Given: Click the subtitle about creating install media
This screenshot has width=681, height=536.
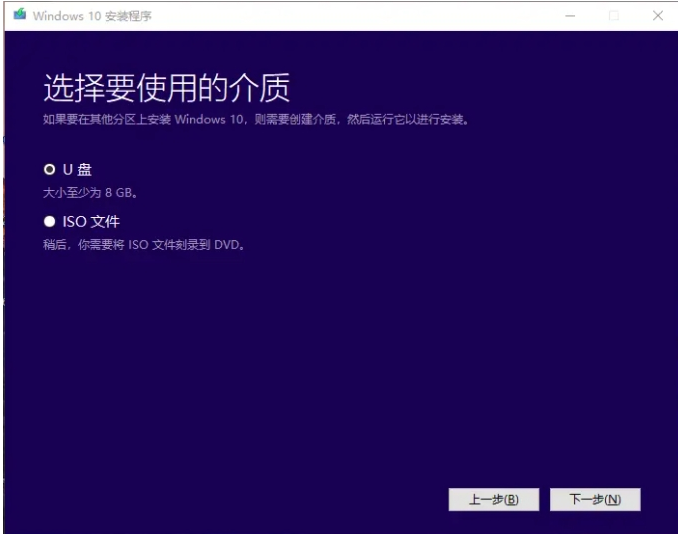Looking at the screenshot, I should pos(255,120).
